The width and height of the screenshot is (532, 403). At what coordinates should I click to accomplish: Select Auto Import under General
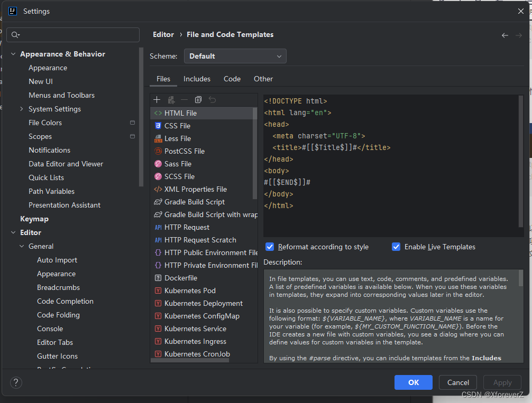click(x=57, y=260)
